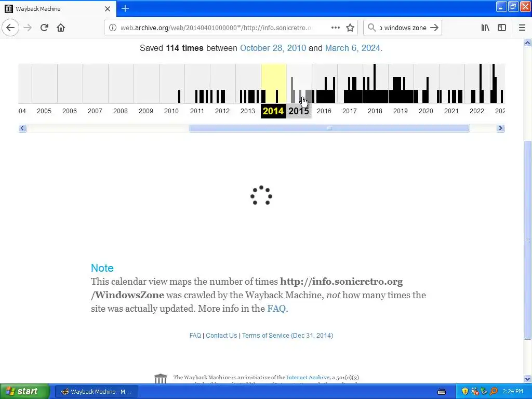Image resolution: width=532 pixels, height=399 pixels.
Task: Select year 2010 in the timeline
Action: 171,111
